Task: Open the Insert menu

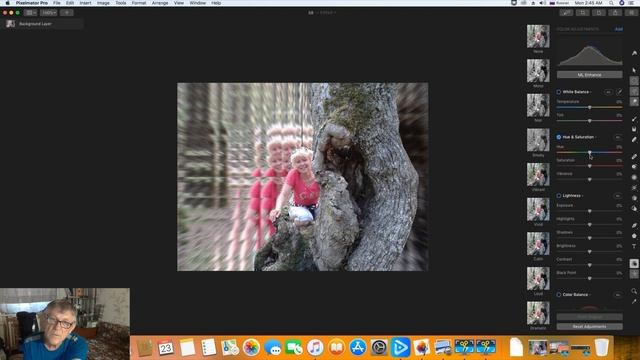Action: [x=85, y=3]
